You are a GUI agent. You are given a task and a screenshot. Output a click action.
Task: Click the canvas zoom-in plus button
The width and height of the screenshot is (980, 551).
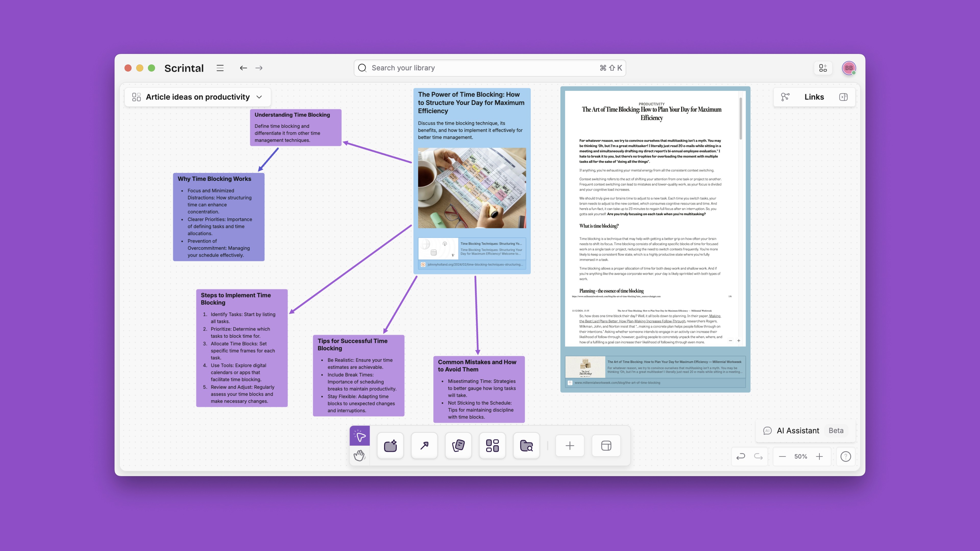(x=819, y=456)
